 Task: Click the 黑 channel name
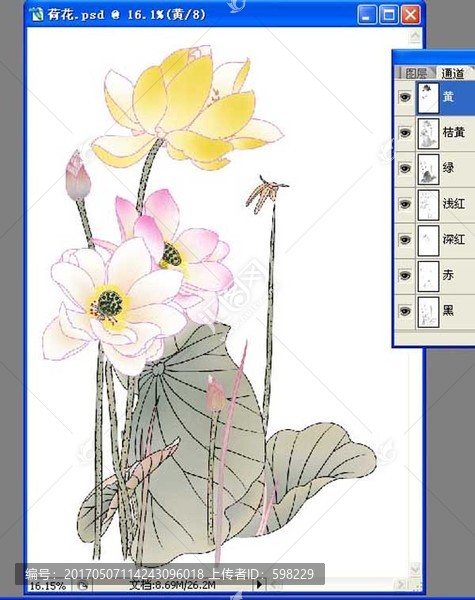click(448, 310)
